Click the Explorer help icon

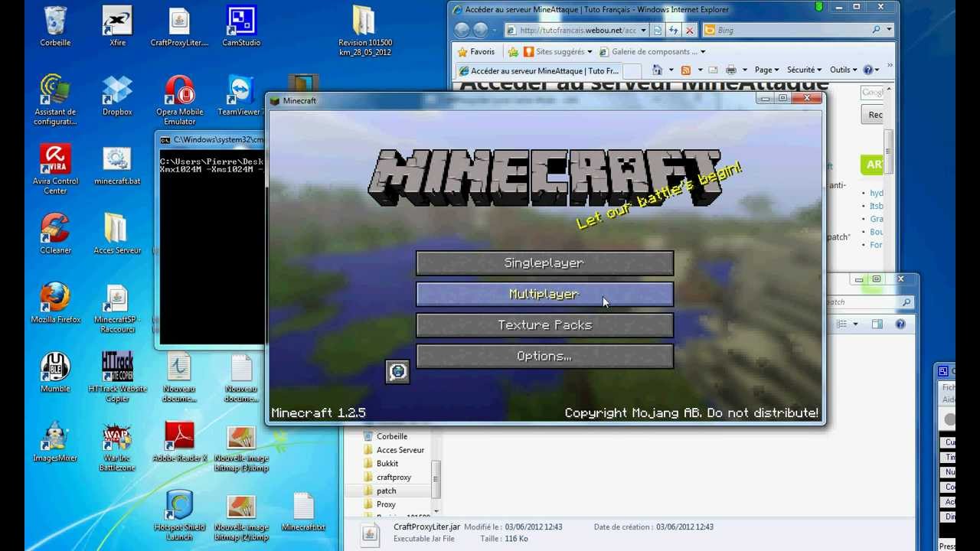(x=900, y=324)
